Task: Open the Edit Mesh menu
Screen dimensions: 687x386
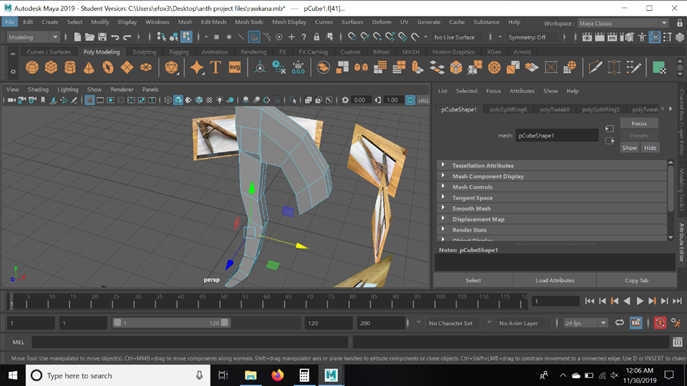Action: coord(213,22)
